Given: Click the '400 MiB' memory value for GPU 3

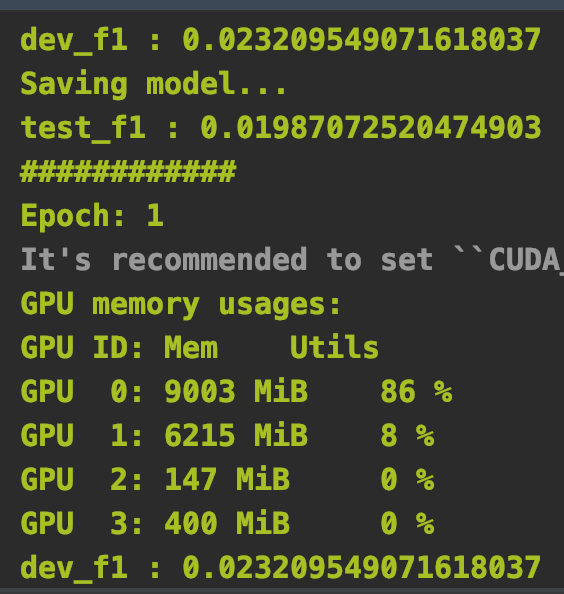Looking at the screenshot, I should coord(227,523).
